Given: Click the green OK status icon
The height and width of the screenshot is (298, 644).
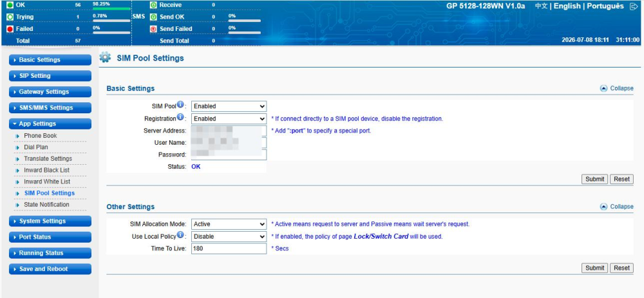Looking at the screenshot, I should pyautogui.click(x=10, y=5).
